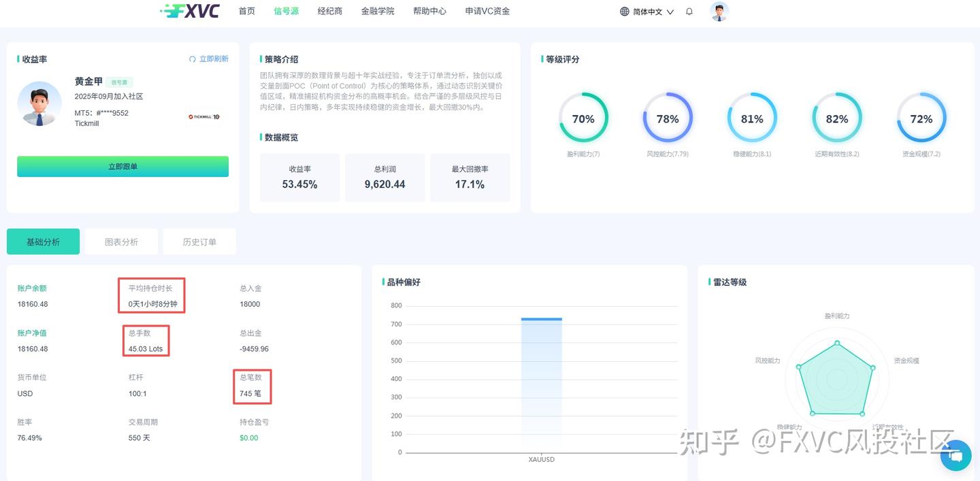Click the 杠杆 value 100:1
The width and height of the screenshot is (980, 481).
(x=137, y=394)
